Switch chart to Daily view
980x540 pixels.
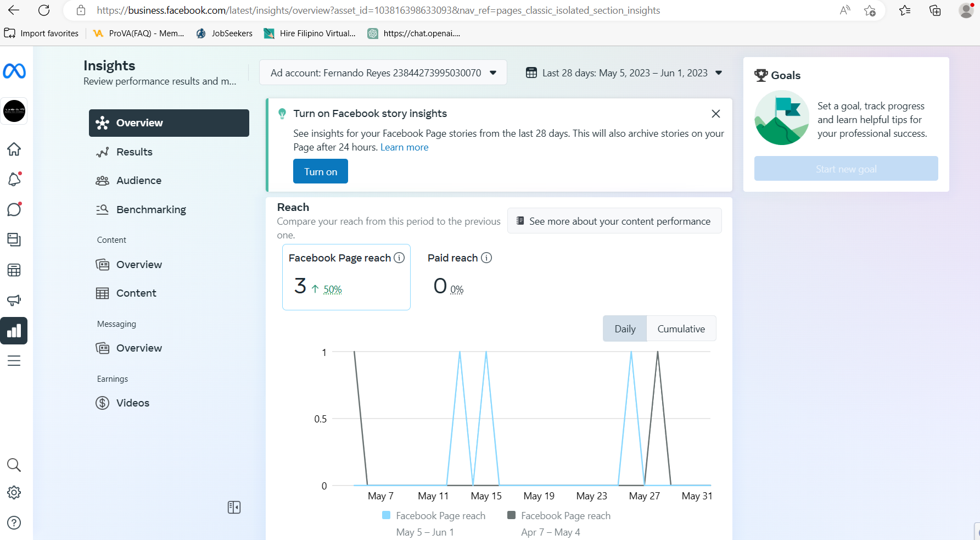[x=625, y=329]
